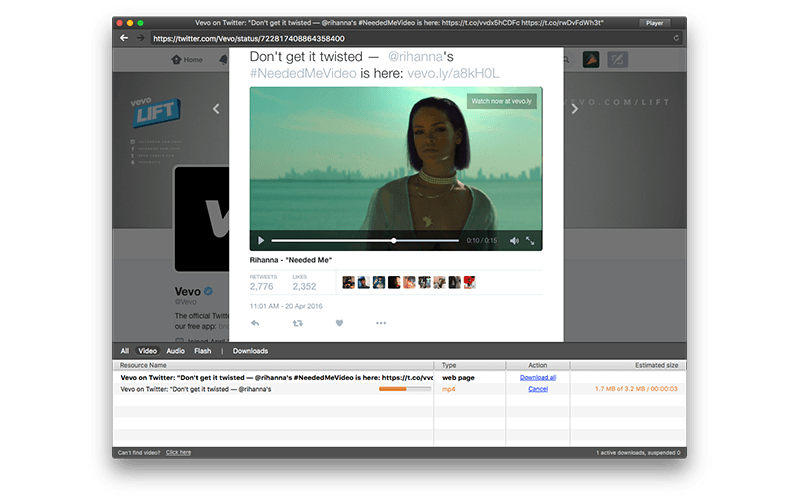Go to next media with right chevron
This screenshot has height=500, width=800.
[x=574, y=109]
